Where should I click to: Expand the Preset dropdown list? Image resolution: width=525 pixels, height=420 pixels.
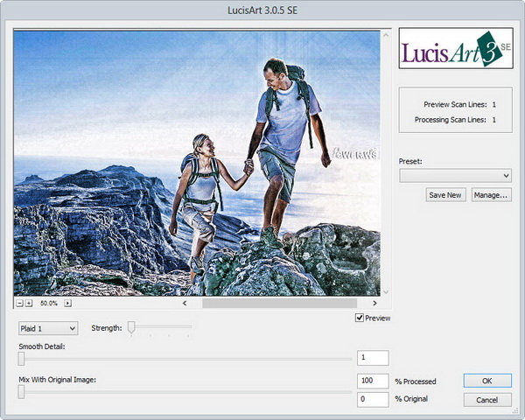pyautogui.click(x=455, y=175)
